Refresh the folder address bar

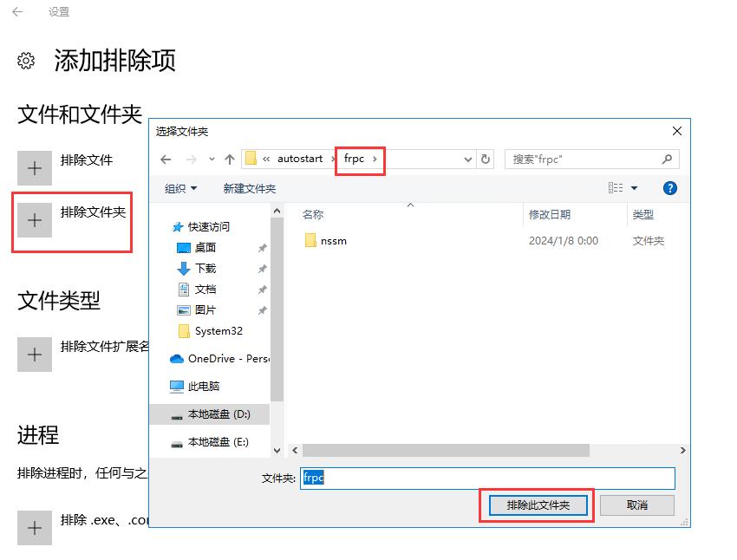coord(486,160)
